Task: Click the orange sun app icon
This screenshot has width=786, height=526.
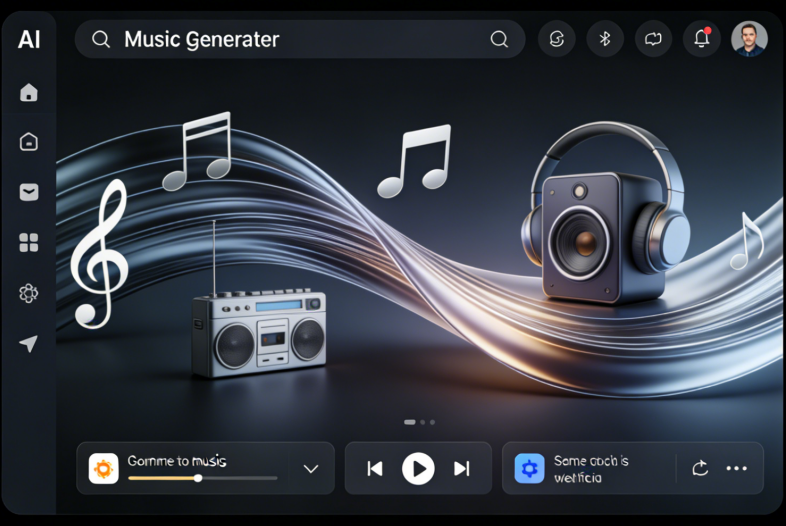Action: click(104, 468)
